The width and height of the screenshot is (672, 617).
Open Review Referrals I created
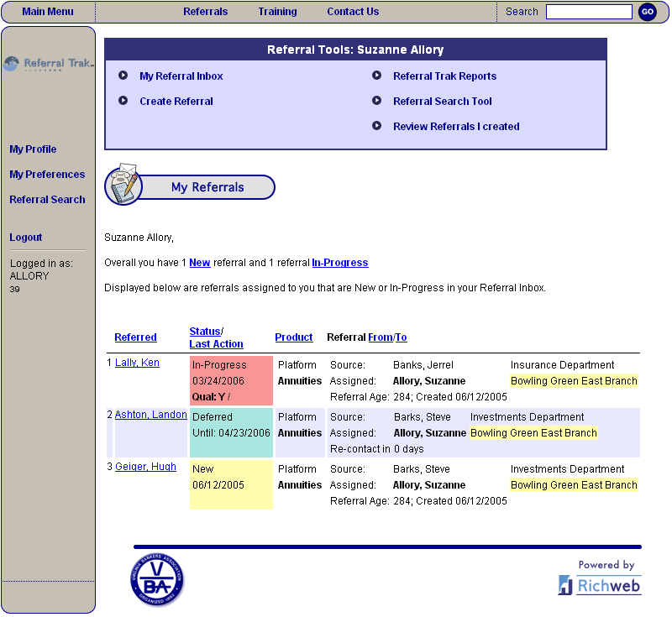[456, 127]
